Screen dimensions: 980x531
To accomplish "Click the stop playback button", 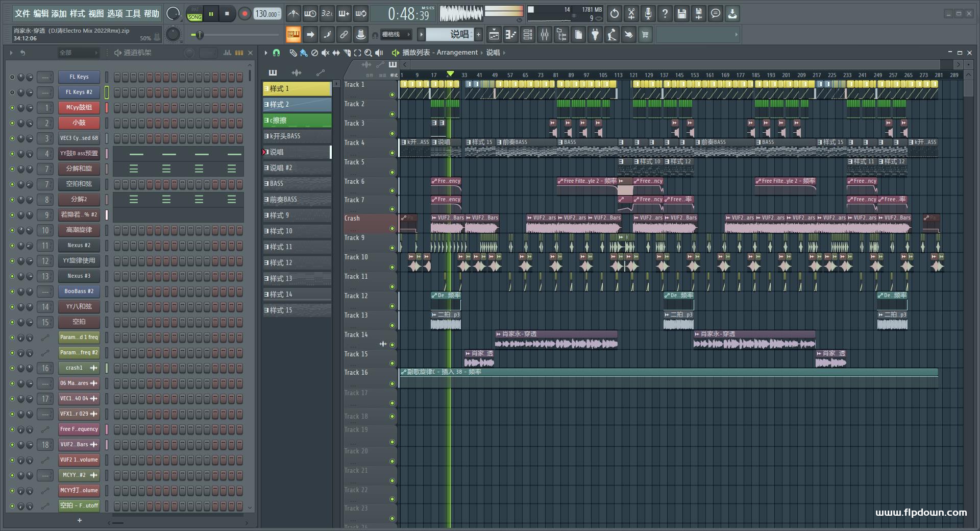I will tap(227, 14).
